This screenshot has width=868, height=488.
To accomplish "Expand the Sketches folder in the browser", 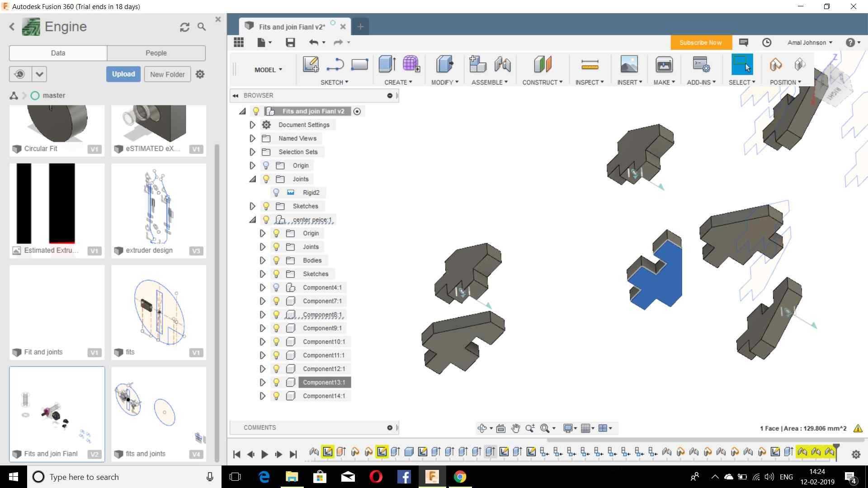I will coord(252,206).
